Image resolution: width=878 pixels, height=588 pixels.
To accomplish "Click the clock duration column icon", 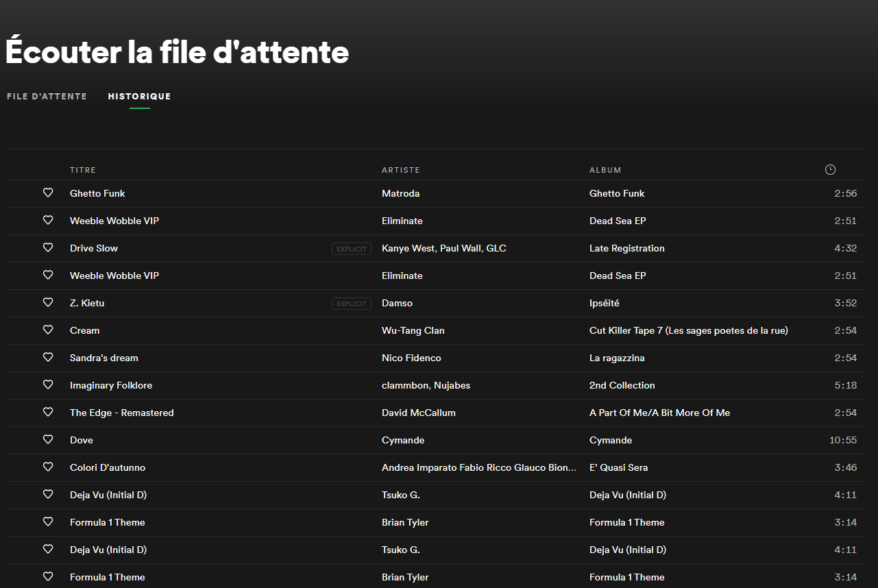I will point(830,170).
